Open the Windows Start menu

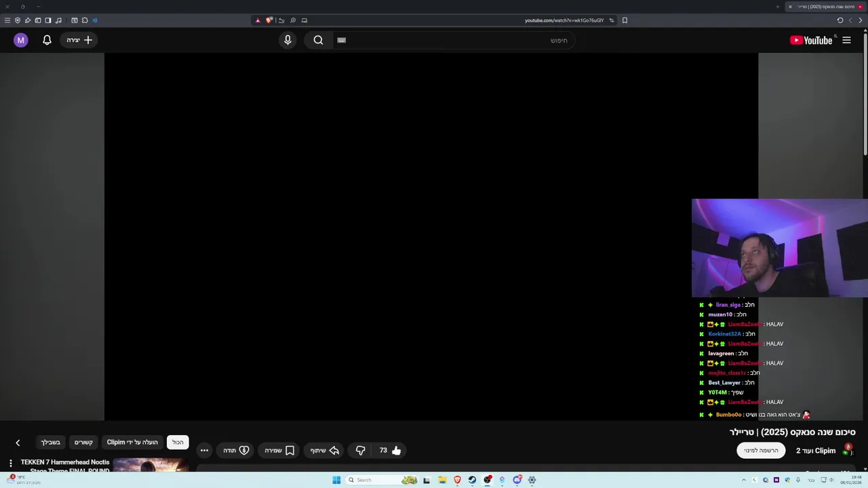[336, 480]
